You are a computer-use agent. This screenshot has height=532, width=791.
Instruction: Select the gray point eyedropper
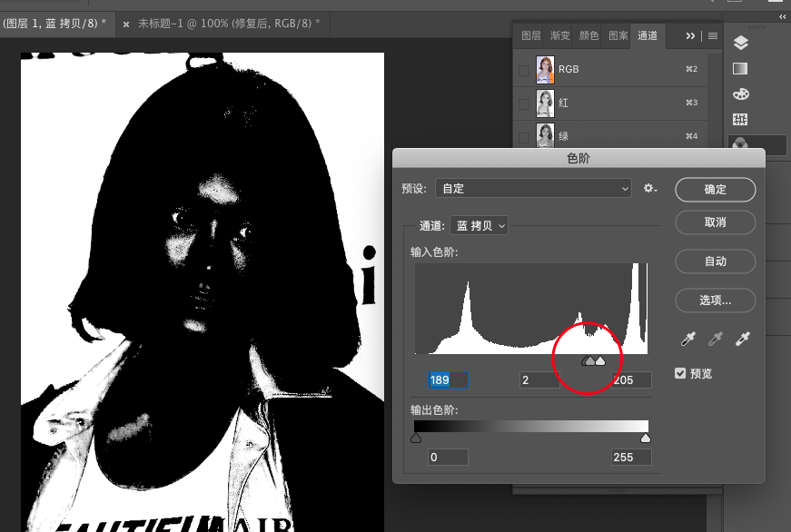click(716, 340)
